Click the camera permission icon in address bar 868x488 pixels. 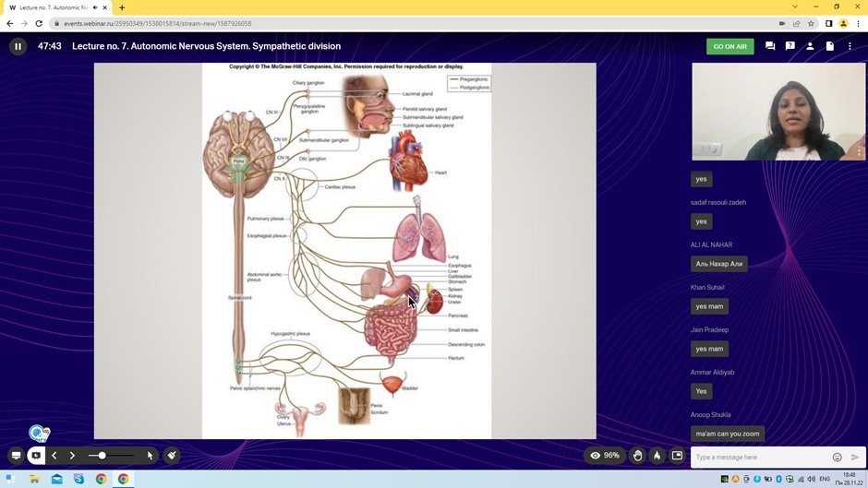781,23
